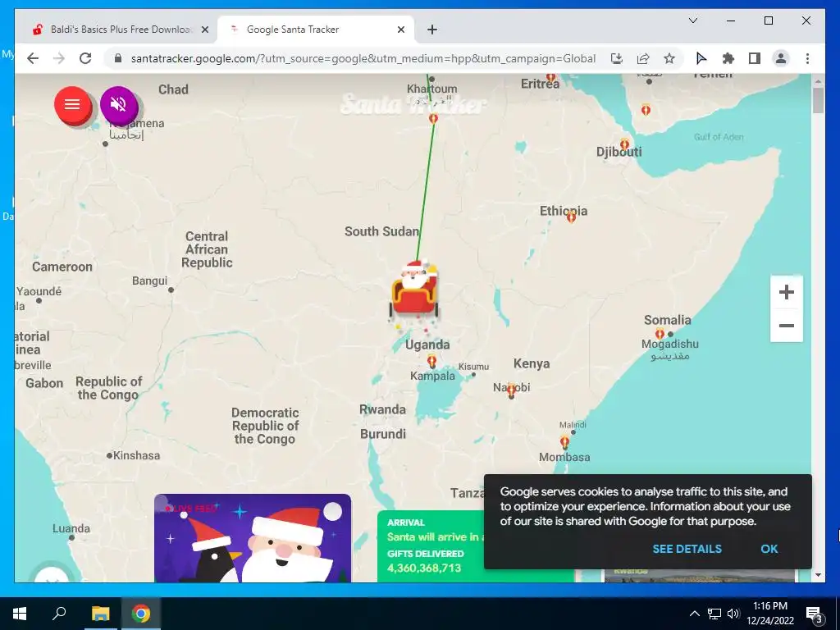The width and height of the screenshot is (840, 630).
Task: Open a new browser tab
Action: pos(432,30)
